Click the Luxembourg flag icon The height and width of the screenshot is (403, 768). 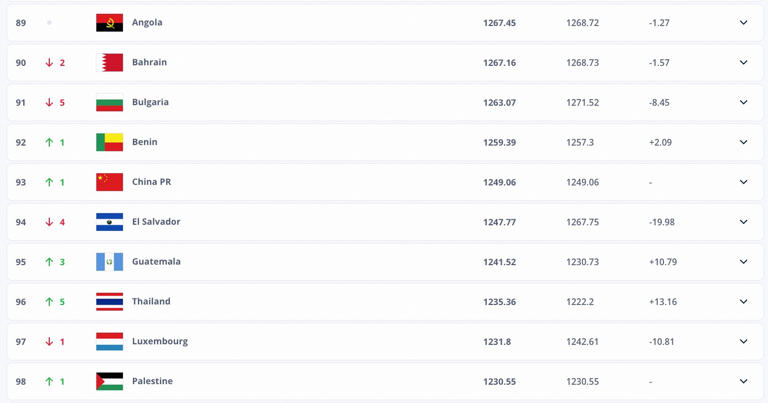click(109, 342)
